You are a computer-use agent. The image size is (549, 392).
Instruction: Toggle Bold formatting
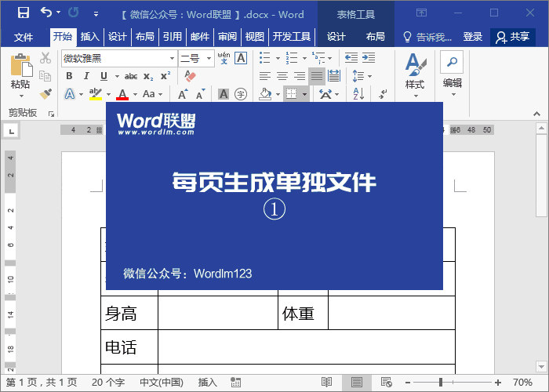tap(69, 75)
